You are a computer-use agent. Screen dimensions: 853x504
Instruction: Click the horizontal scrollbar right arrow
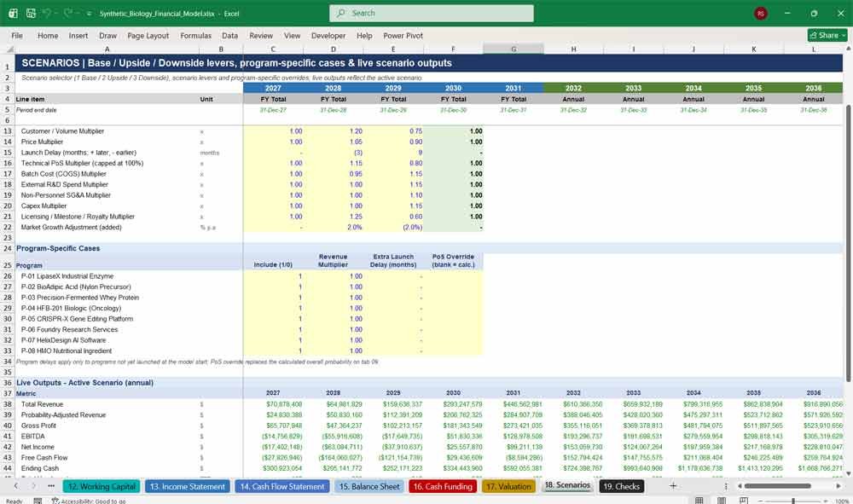838,486
